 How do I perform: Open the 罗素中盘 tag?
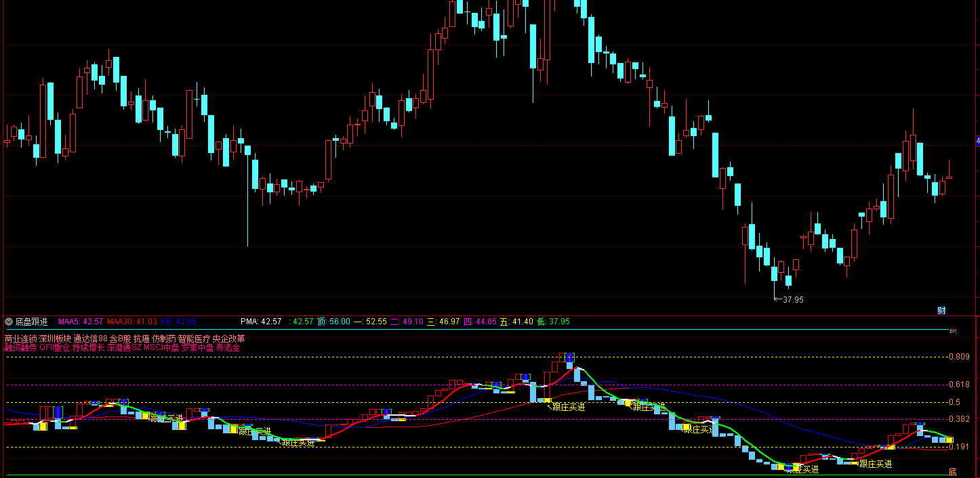point(197,347)
